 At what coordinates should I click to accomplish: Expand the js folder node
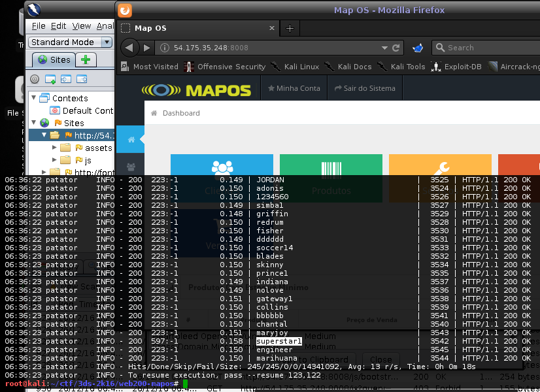pyautogui.click(x=55, y=160)
